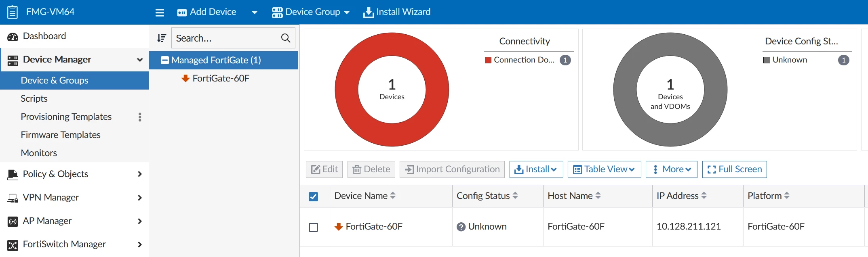Select FortiGate-60F in the device tree
Image resolution: width=868 pixels, height=257 pixels.
coord(221,78)
